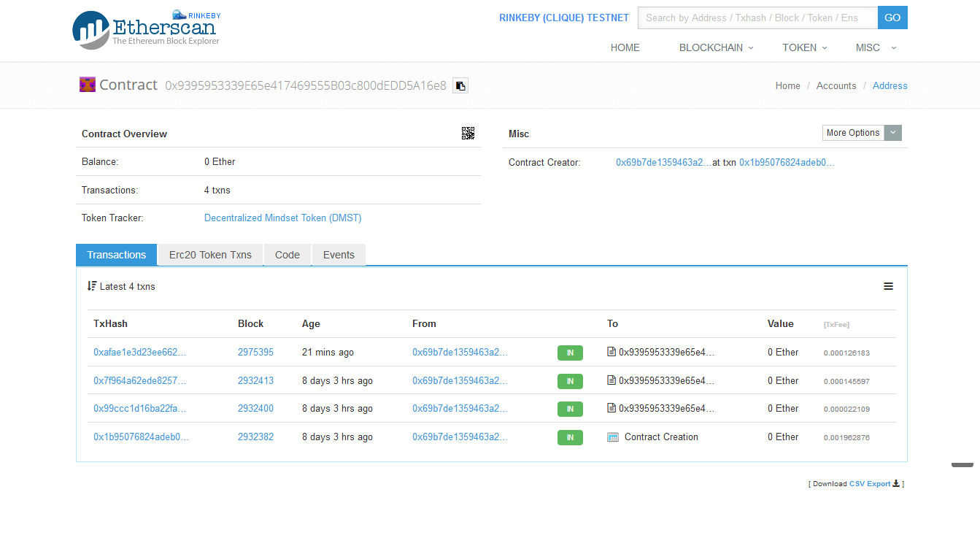This screenshot has width=980, height=538.
Task: Open From address in the Contract Creation row
Action: pos(460,437)
